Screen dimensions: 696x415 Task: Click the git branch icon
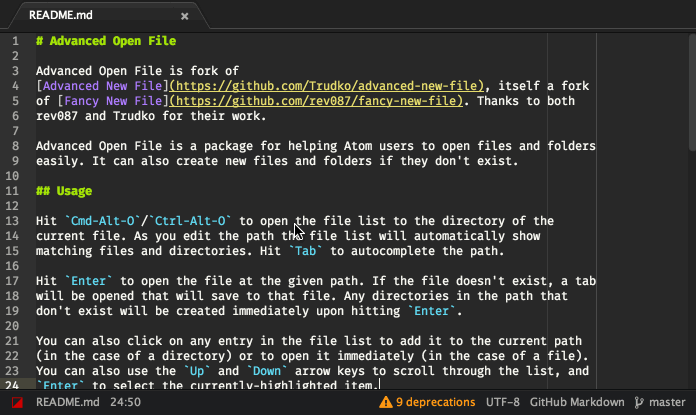point(639,402)
